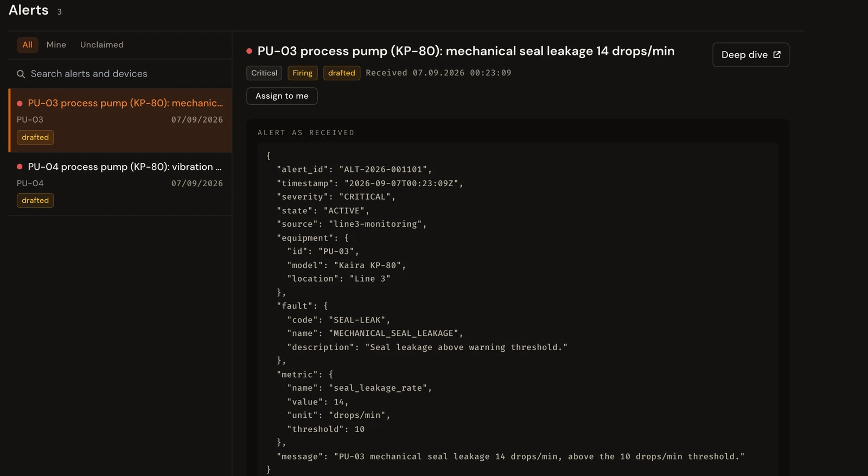The height and width of the screenshot is (476, 868).
Task: Click the seal_leakage_rate metric name line
Action: point(360,388)
